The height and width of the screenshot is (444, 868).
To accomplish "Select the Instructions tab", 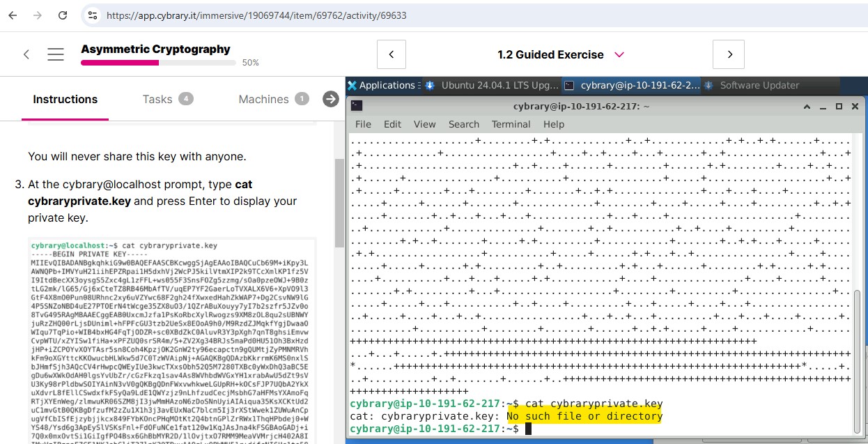I will 65,99.
